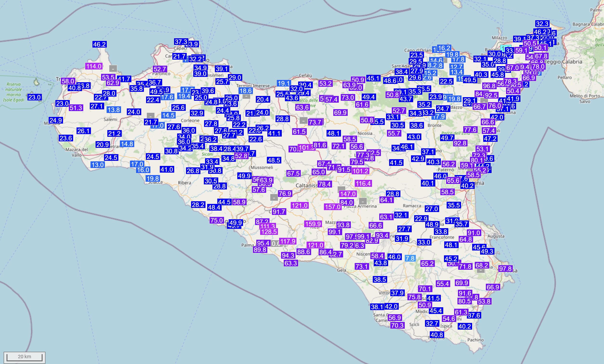604x364 pixels.
Task: Select the 97.8 marker near Siracusa
Action: pos(505,269)
